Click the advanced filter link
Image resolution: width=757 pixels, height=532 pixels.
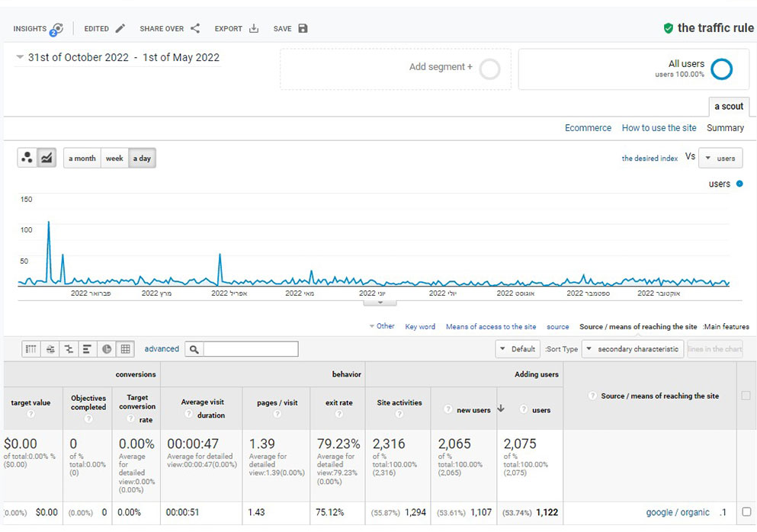pos(162,349)
